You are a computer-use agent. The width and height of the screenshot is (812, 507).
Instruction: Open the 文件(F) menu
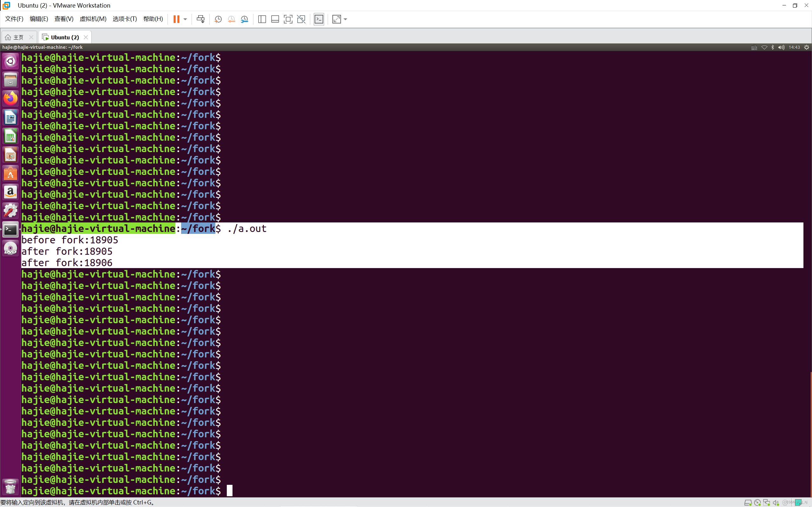[x=14, y=19]
